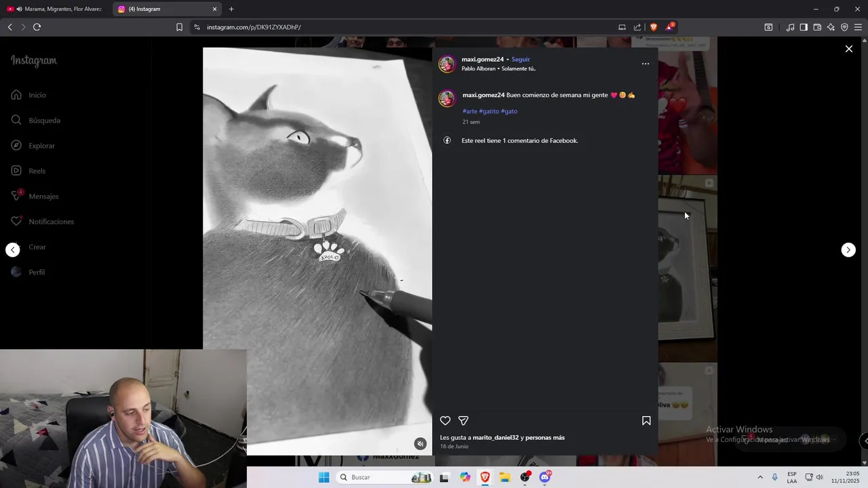Open Brave Shields lion icon
This screenshot has height=488, width=868.
654,27
